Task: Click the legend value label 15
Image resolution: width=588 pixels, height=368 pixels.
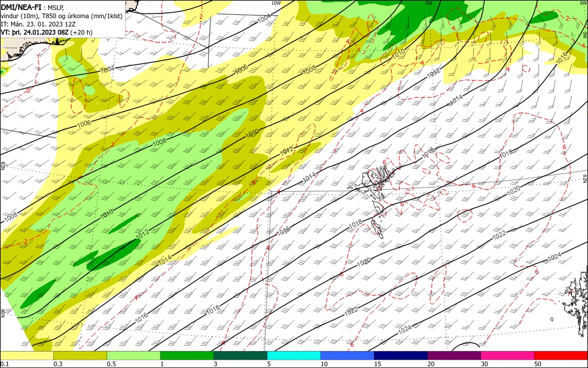Action: point(377,364)
